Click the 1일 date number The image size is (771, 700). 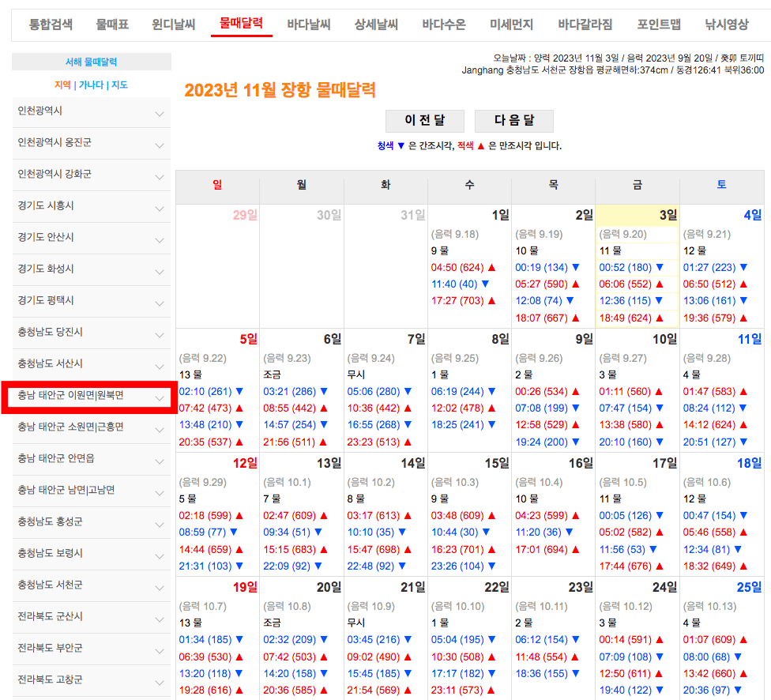click(501, 215)
